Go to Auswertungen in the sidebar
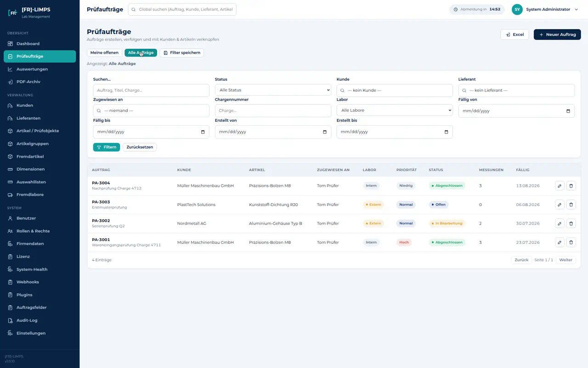 [x=40, y=69]
